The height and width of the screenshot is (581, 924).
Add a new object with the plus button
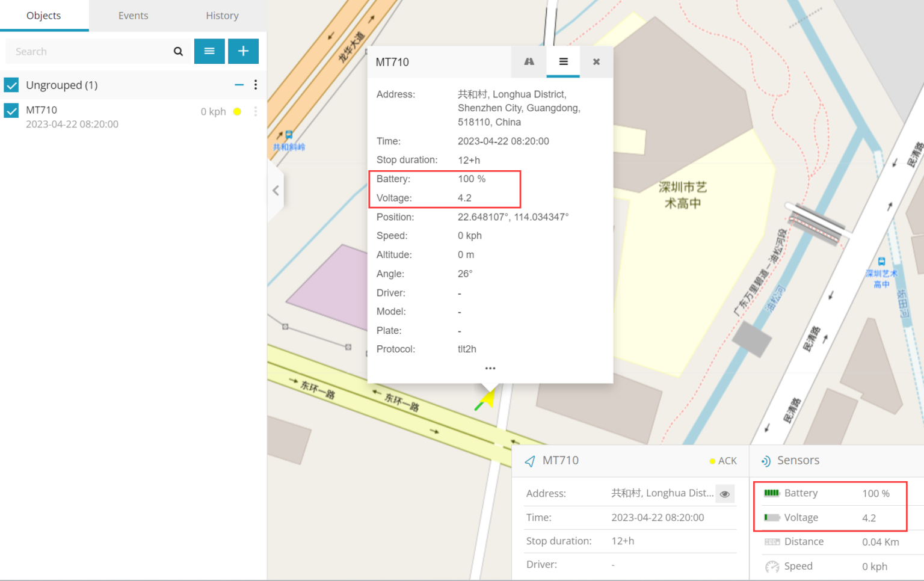(x=243, y=51)
